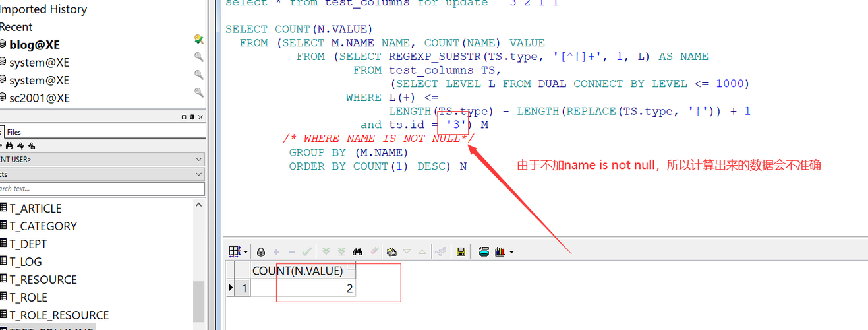Click the FROM test_columns TS line
Screen dimensions: 868x330
click(x=427, y=70)
